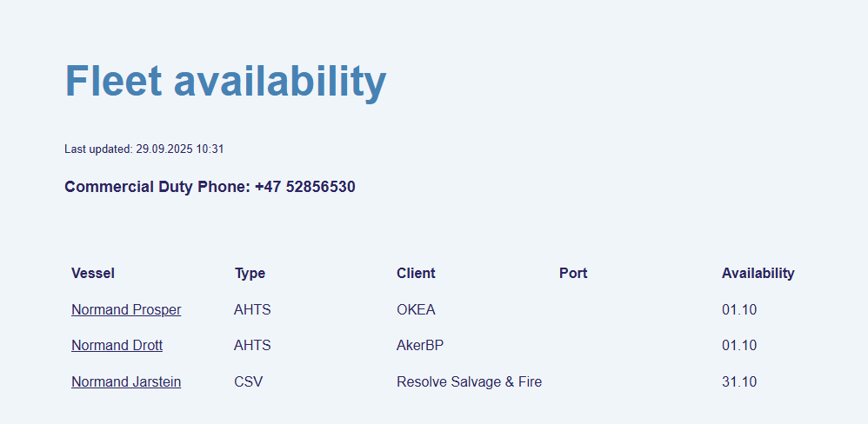This screenshot has height=424, width=868.
Task: Open the Normand Jarstein vessel link
Action: coord(126,381)
